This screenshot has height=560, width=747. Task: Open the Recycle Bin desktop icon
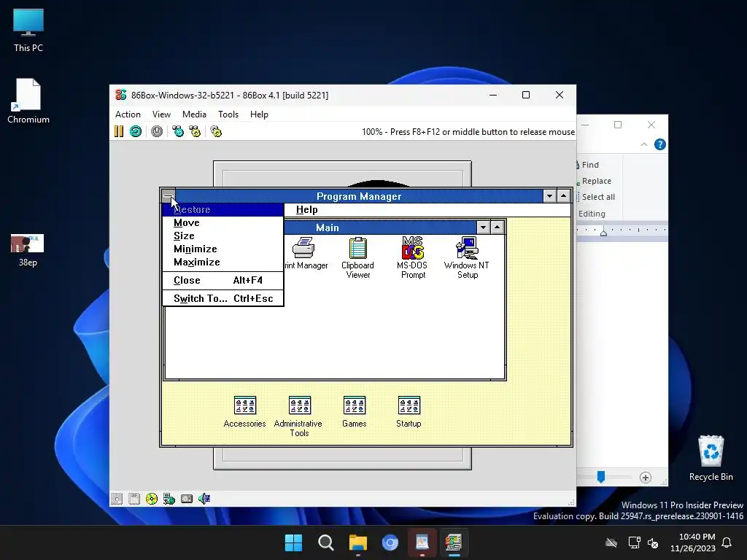[711, 458]
